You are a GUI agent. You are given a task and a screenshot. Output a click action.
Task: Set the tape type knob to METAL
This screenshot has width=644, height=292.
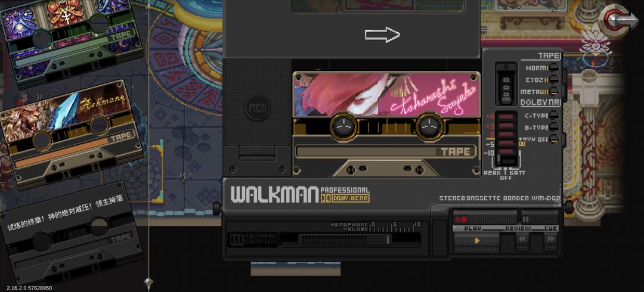coord(553,91)
